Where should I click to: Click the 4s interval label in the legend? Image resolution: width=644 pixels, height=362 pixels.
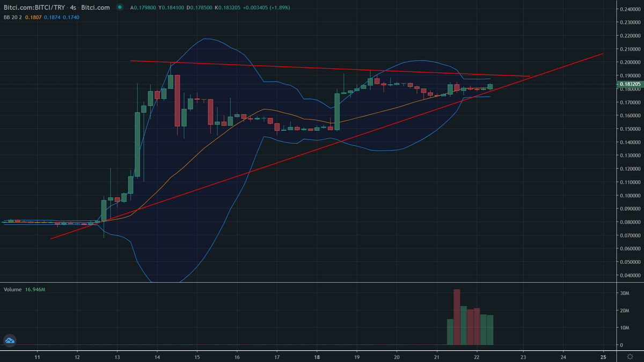pos(73,8)
